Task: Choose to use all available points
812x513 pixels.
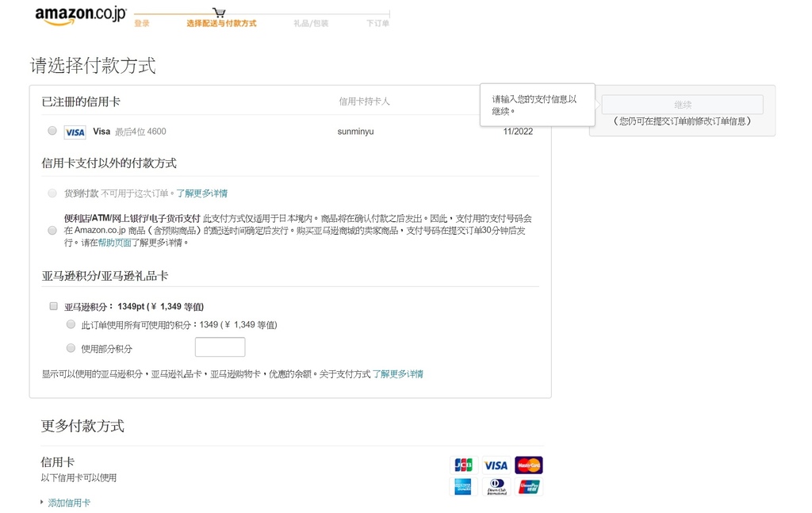Action: pos(71,324)
